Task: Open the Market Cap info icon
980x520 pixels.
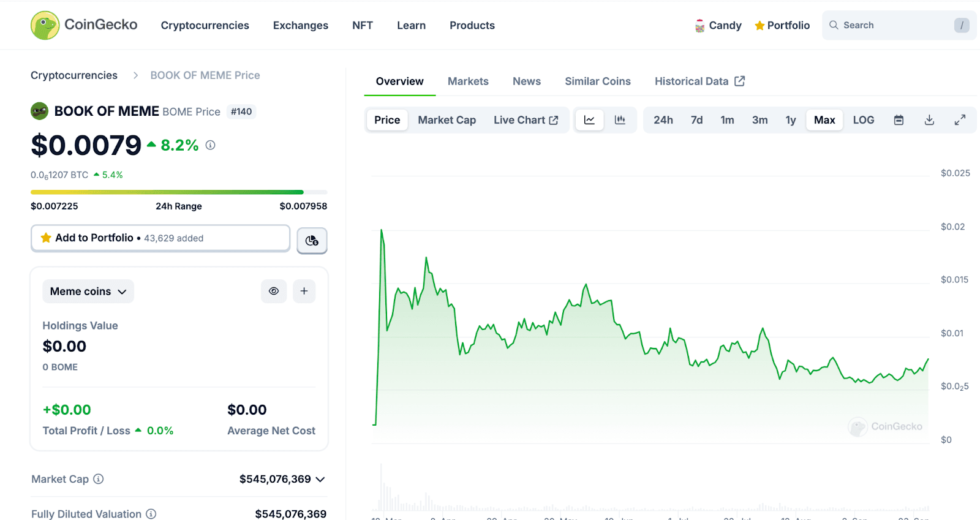Action: click(x=98, y=479)
